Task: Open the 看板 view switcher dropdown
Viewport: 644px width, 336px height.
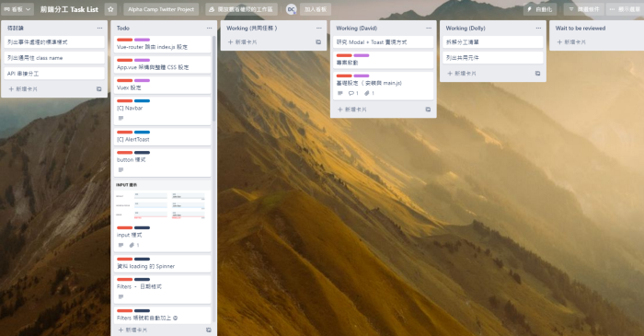Action: (17, 9)
